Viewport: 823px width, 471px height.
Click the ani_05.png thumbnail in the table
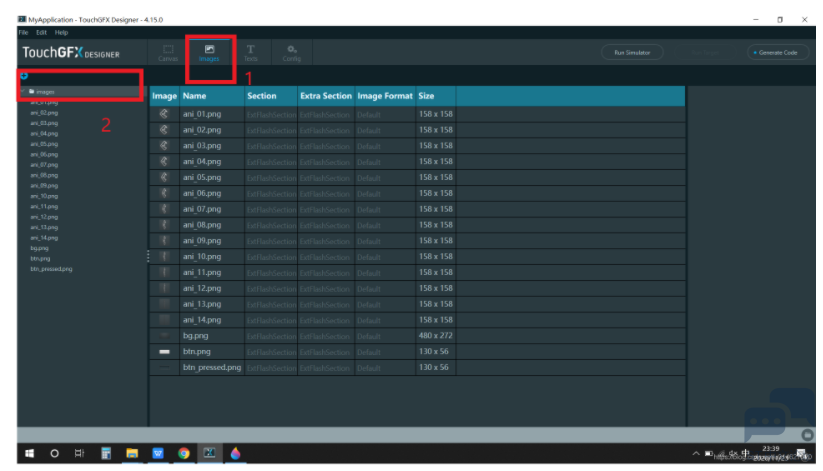pos(164,177)
